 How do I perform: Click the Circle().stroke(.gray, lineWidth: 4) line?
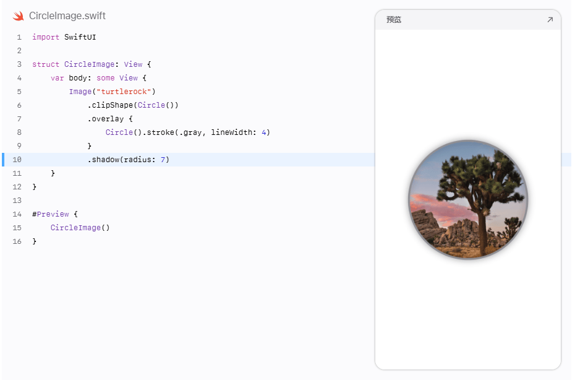point(187,132)
